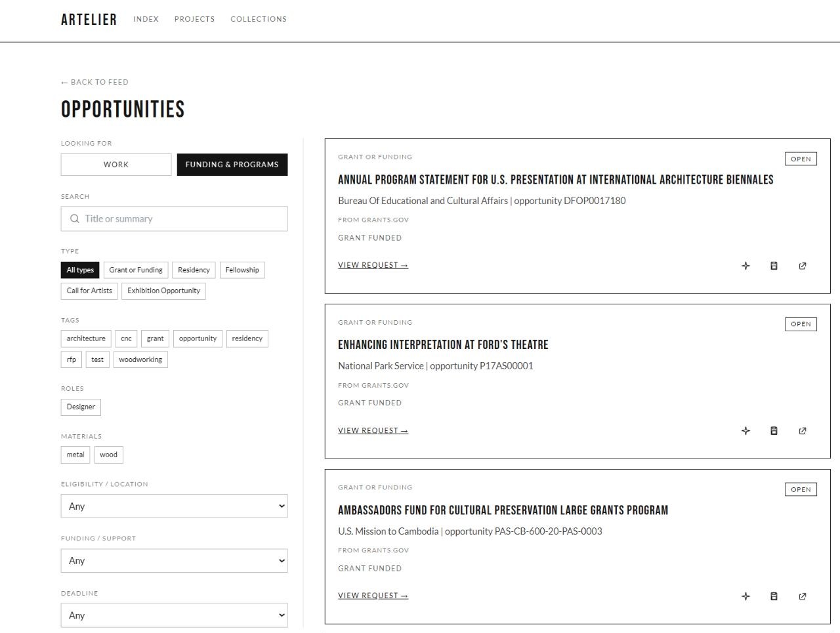Open the Ambassadors Fund opportunity via external link icon
This screenshot has height=633, width=840.
coord(803,596)
